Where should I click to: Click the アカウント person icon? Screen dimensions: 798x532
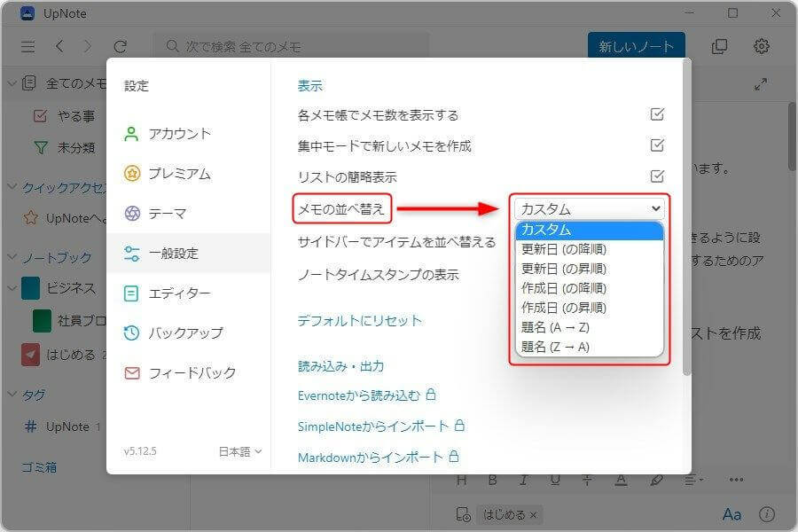tap(131, 134)
